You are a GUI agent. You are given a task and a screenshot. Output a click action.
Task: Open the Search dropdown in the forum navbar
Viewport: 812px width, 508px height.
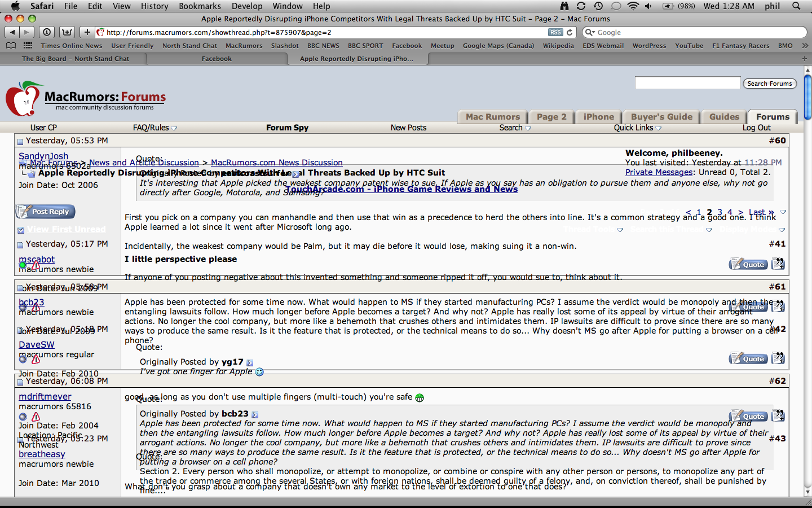528,128
